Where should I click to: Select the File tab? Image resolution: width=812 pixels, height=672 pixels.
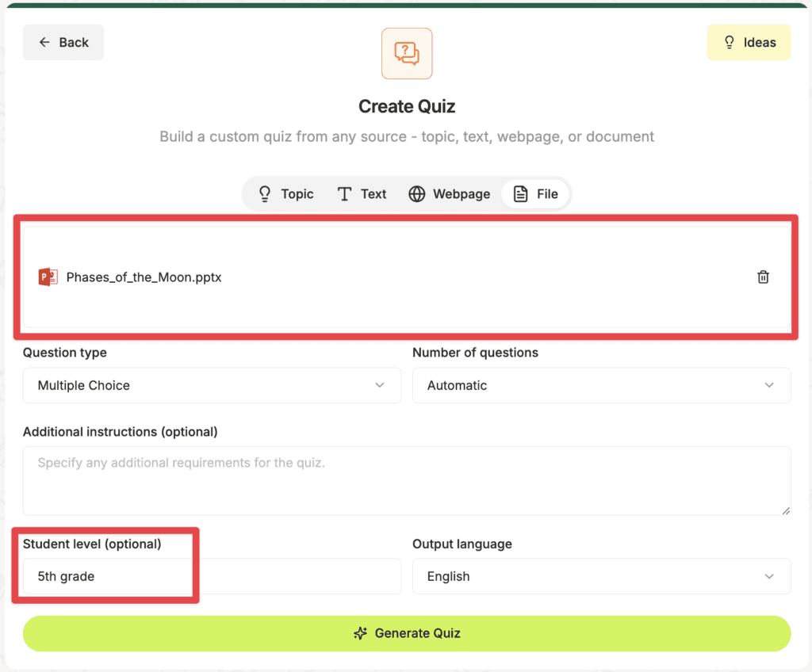click(535, 194)
